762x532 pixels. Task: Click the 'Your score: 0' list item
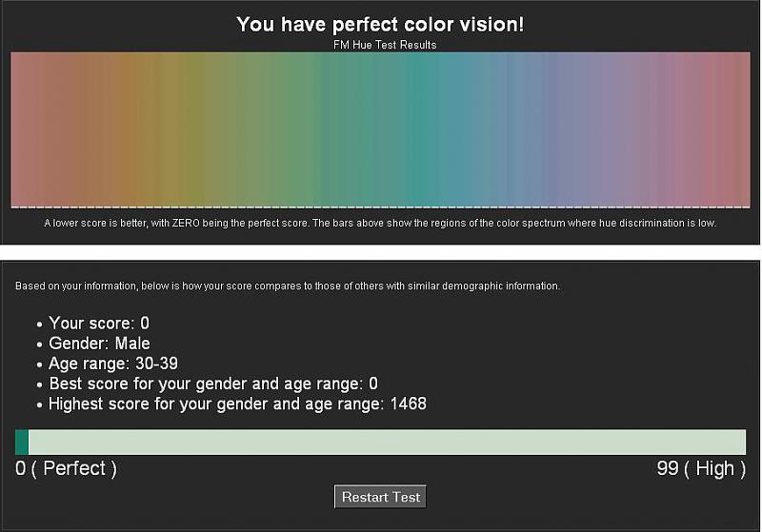(x=99, y=324)
